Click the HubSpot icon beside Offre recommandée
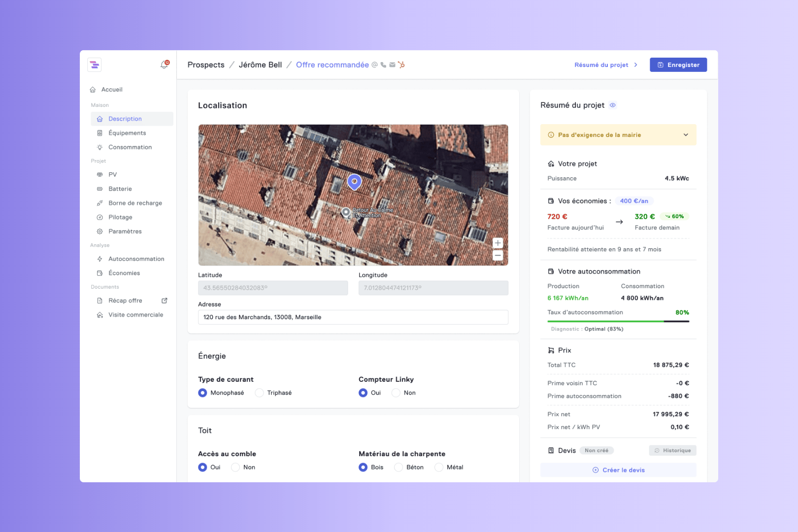The height and width of the screenshot is (532, 798). pyautogui.click(x=401, y=65)
